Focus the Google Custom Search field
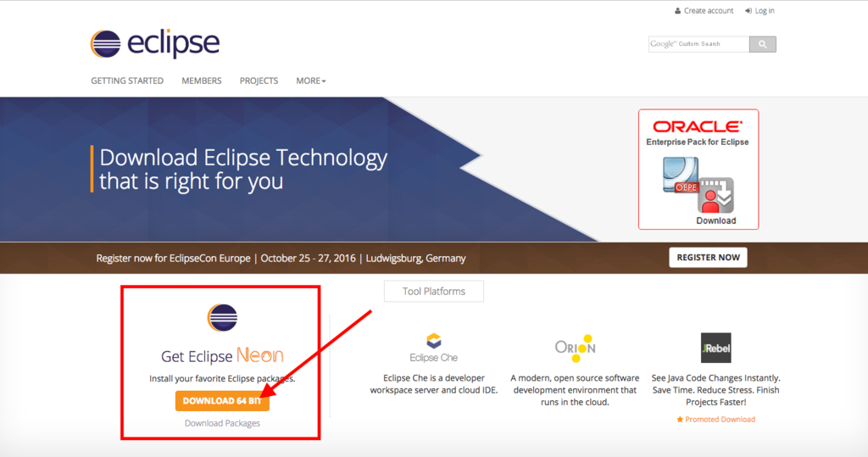Image resolution: width=868 pixels, height=457 pixels. tap(699, 44)
